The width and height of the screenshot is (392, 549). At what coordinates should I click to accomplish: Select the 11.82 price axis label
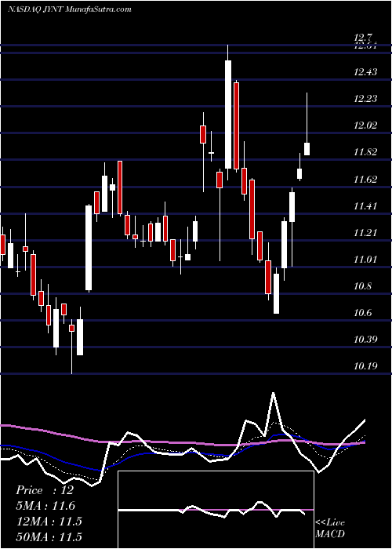(365, 152)
